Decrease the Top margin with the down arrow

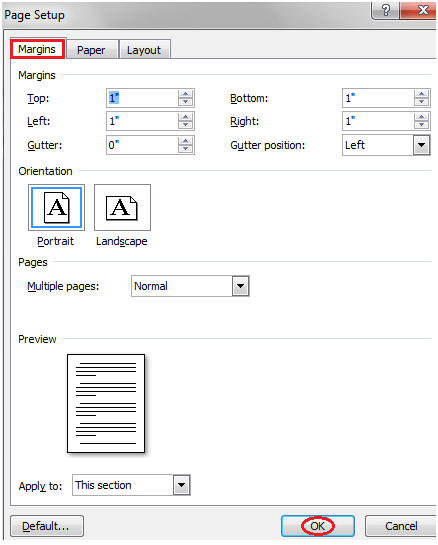pos(186,102)
